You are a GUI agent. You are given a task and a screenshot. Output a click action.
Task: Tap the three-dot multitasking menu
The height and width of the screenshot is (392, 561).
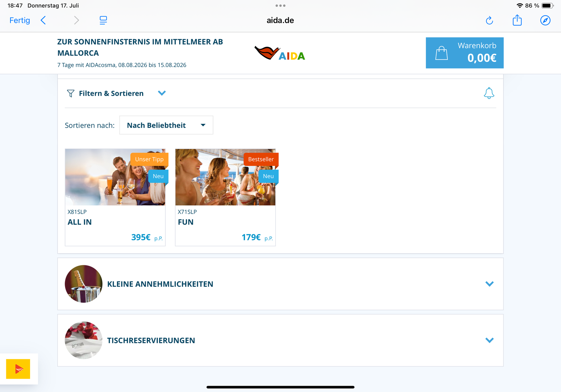point(280,6)
